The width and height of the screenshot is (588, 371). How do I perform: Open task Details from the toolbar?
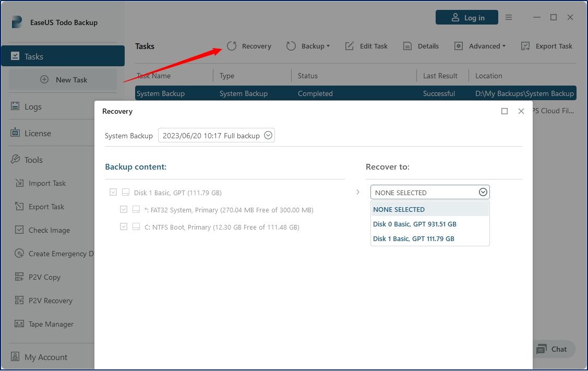(421, 46)
